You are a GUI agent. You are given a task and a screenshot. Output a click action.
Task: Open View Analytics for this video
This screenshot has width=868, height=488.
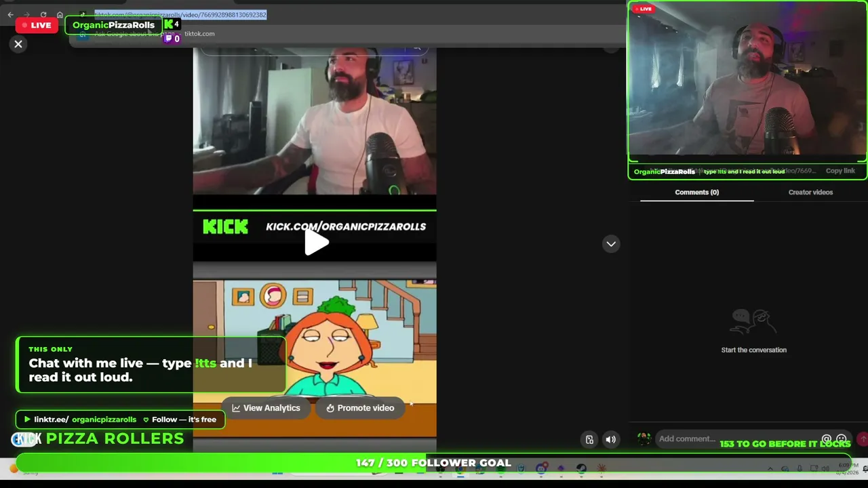(x=266, y=408)
